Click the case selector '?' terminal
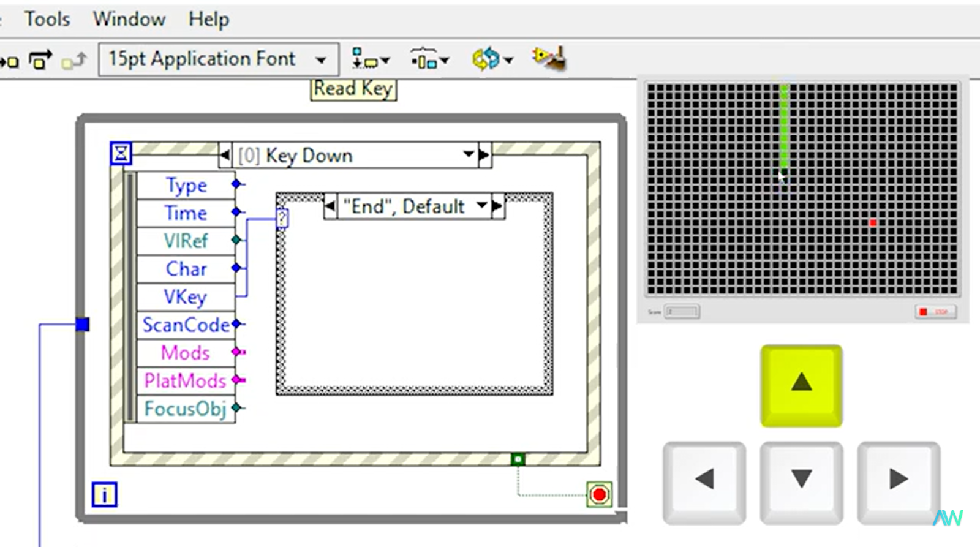The height and width of the screenshot is (547, 980). (x=282, y=217)
